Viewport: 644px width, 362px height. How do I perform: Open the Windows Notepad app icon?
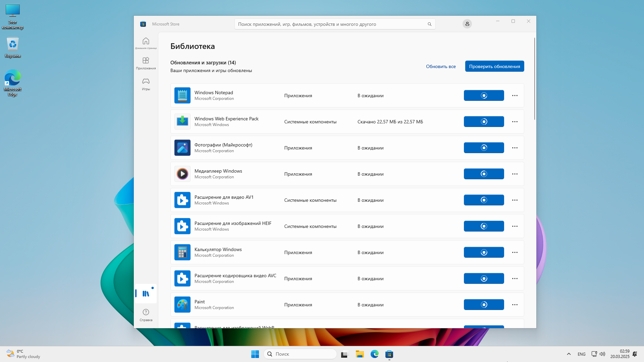pos(182,96)
